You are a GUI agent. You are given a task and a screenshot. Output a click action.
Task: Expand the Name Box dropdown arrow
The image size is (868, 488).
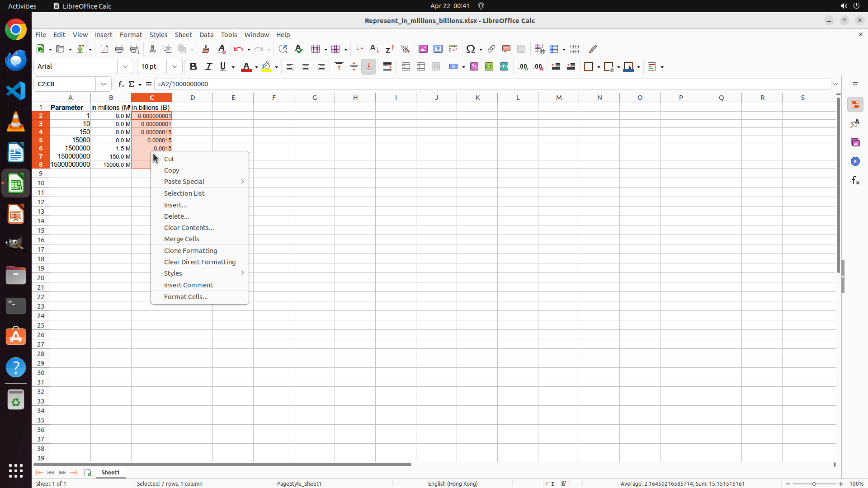click(104, 84)
